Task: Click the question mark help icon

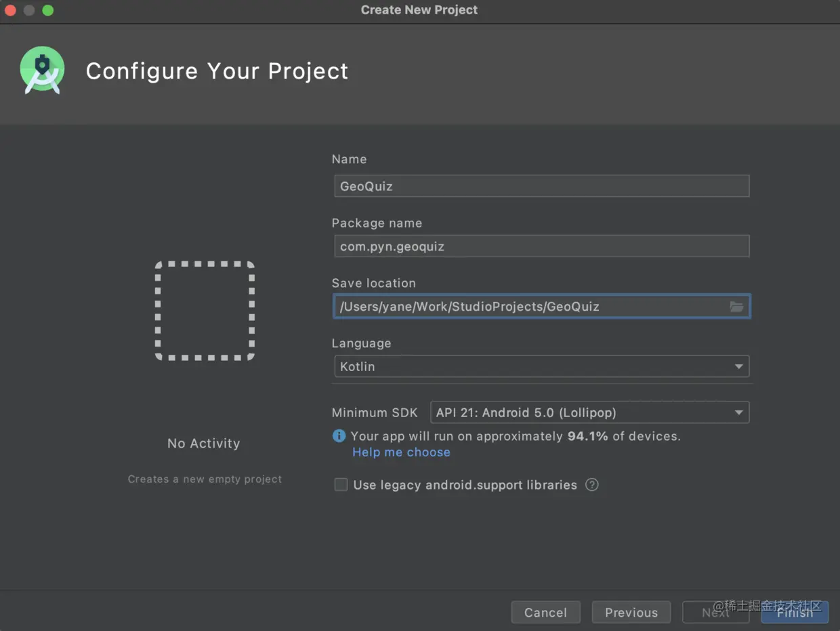Action: (x=592, y=485)
